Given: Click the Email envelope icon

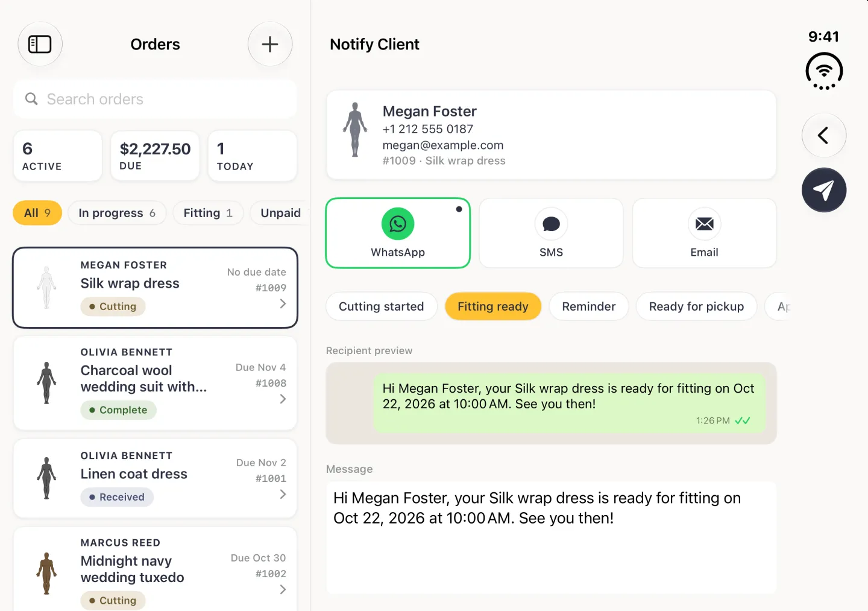Looking at the screenshot, I should point(704,224).
